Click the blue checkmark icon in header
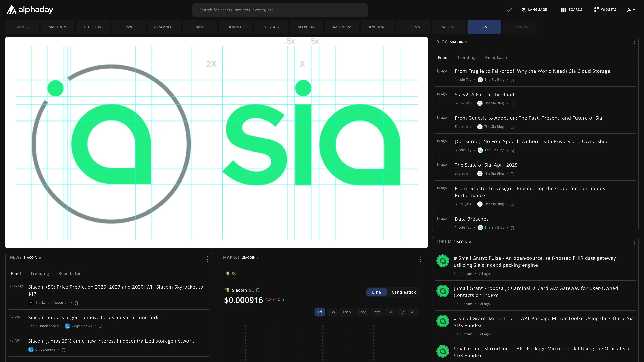The height and width of the screenshot is (362, 644). pos(509,10)
